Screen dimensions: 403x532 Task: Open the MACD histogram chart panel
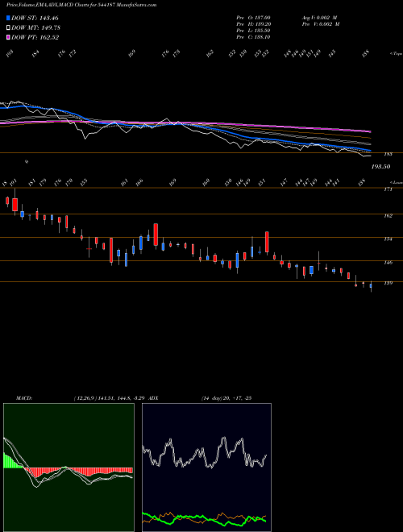click(69, 468)
